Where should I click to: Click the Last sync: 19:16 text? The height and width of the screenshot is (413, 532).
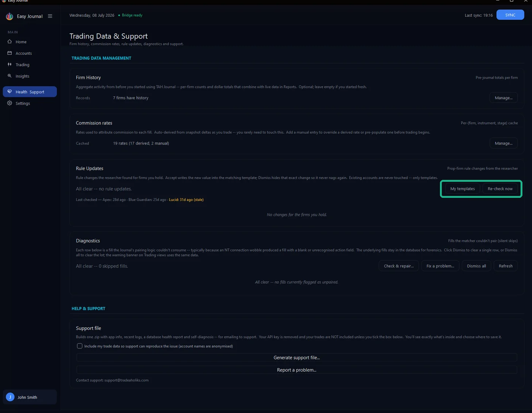tap(479, 15)
